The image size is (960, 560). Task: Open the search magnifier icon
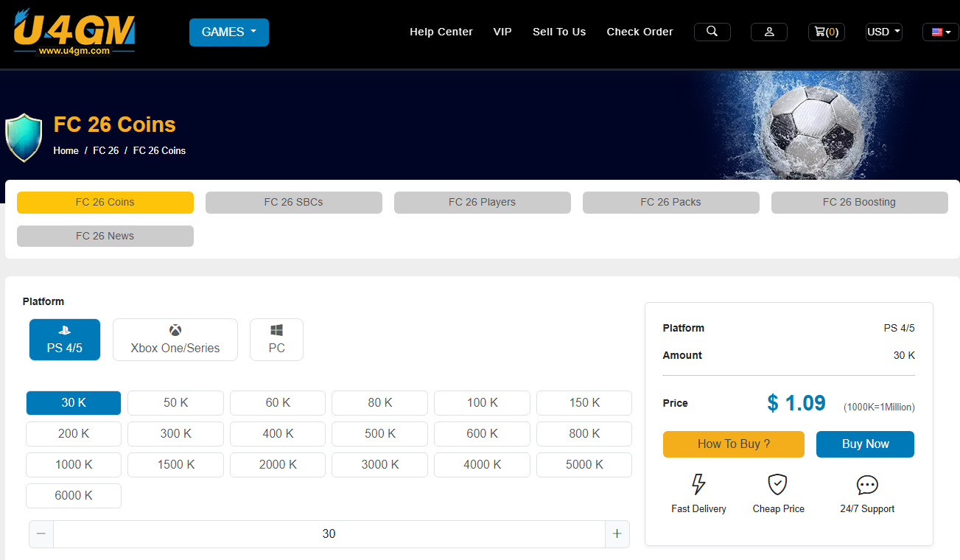[x=712, y=32]
